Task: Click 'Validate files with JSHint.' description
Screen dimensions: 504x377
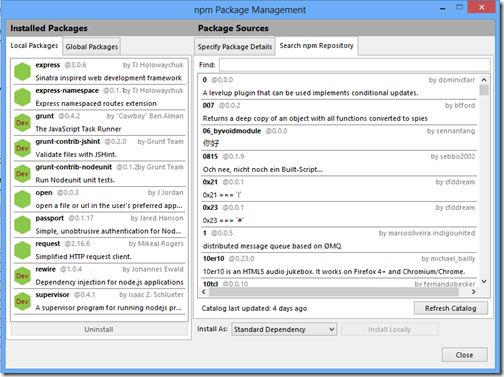Action: (x=76, y=155)
